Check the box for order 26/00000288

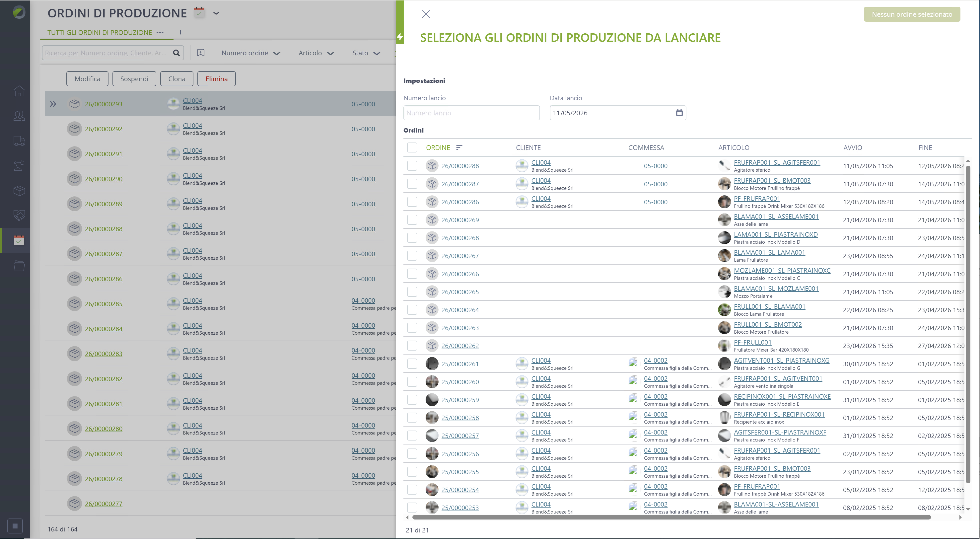click(412, 166)
